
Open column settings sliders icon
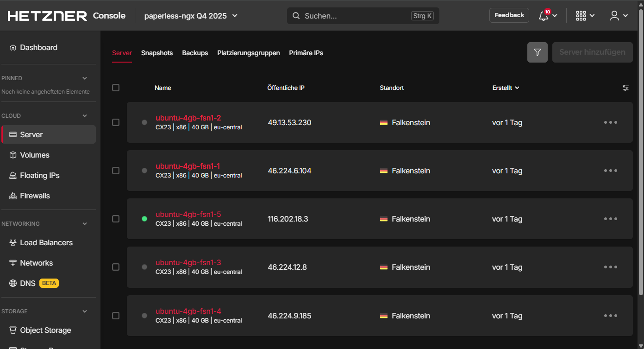(x=625, y=88)
